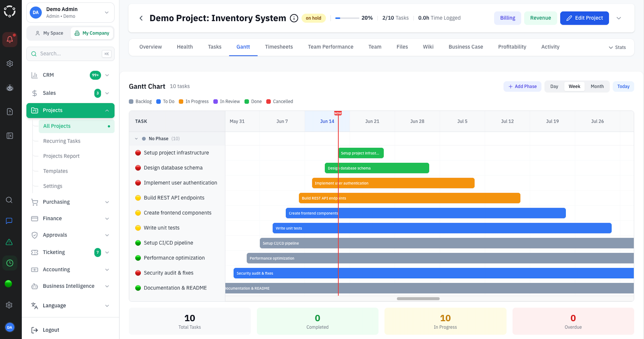The width and height of the screenshot is (644, 339).
Task: Toggle the Done legend filter
Action: pos(253,101)
